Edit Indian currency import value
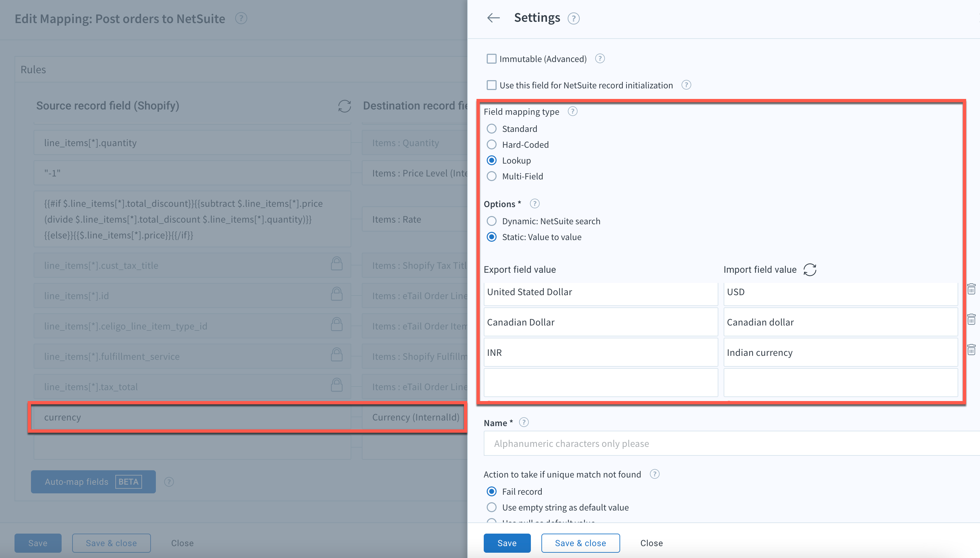The width and height of the screenshot is (980, 558). click(841, 352)
